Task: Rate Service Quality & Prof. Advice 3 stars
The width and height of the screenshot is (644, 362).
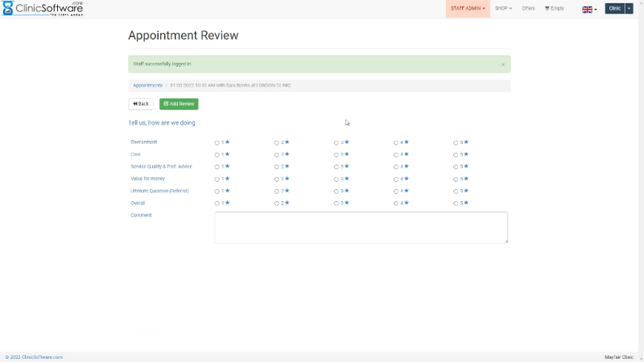Action: click(x=336, y=167)
